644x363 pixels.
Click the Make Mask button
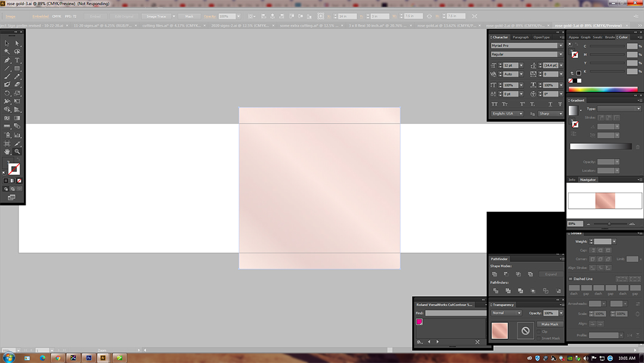point(550,324)
